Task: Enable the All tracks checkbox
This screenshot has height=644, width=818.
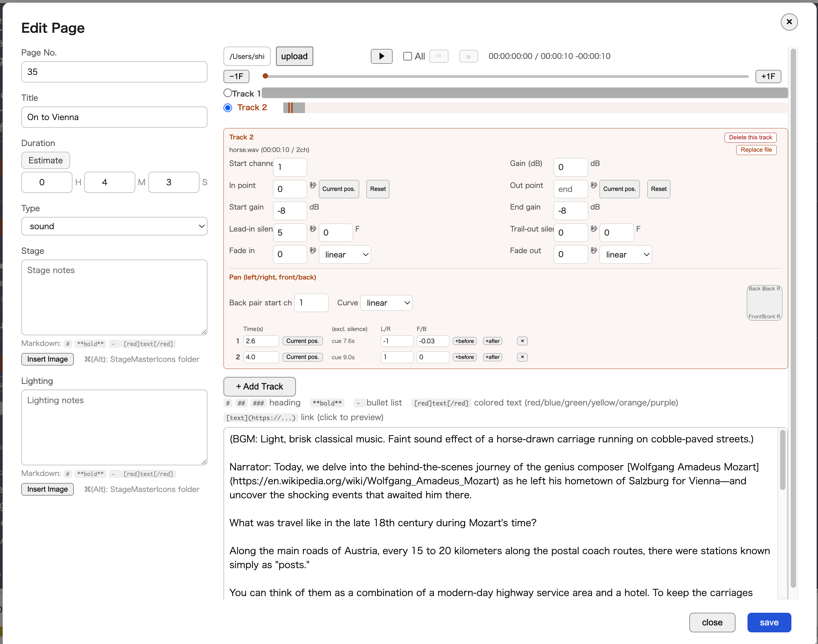Action: (x=407, y=56)
